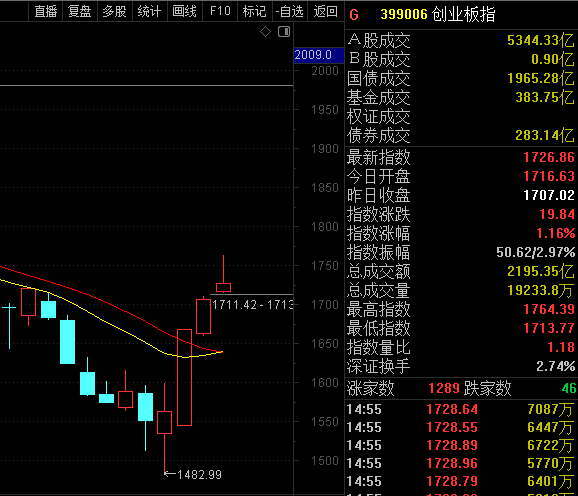Activate the 画线 drawing tool
This screenshot has width=578, height=496.
coord(185,11)
